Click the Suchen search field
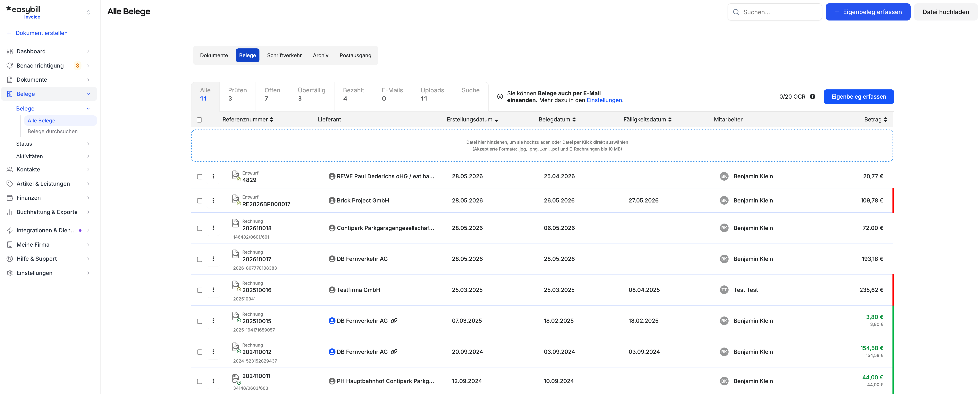This screenshot has width=980, height=394. 775,12
